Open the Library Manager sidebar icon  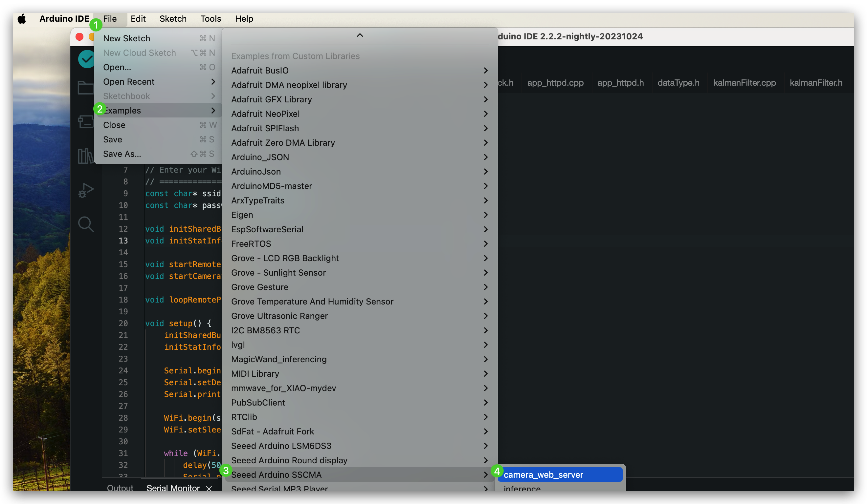(86, 156)
